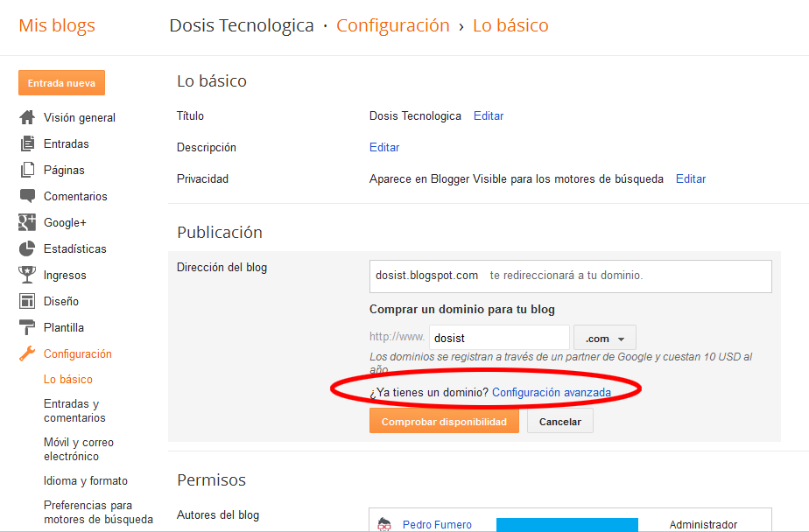The image size is (809, 532).
Task: Click Pedro Fumero's avatar icon
Action: pyautogui.click(x=383, y=524)
